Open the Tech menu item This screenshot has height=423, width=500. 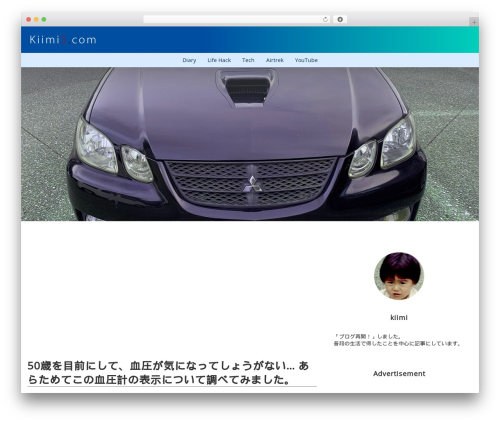(248, 60)
